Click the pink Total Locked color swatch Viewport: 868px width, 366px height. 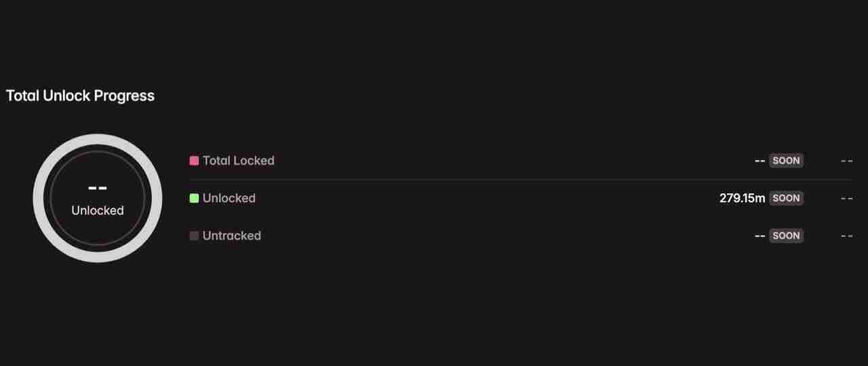(194, 161)
